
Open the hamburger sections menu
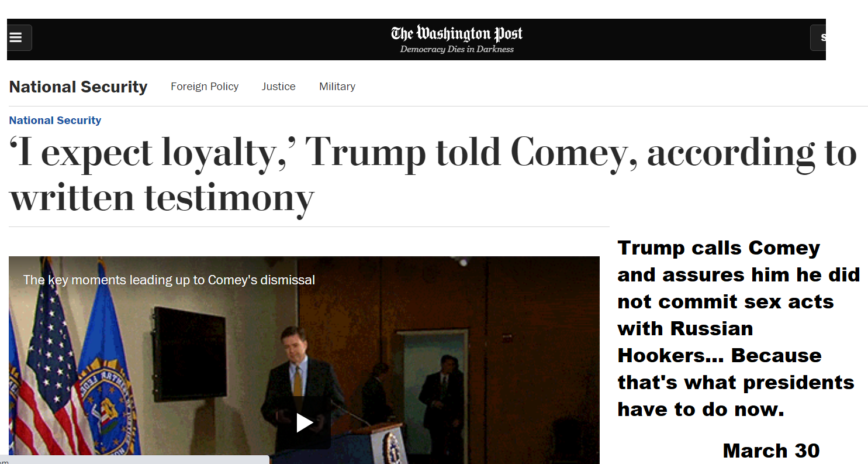click(16, 38)
